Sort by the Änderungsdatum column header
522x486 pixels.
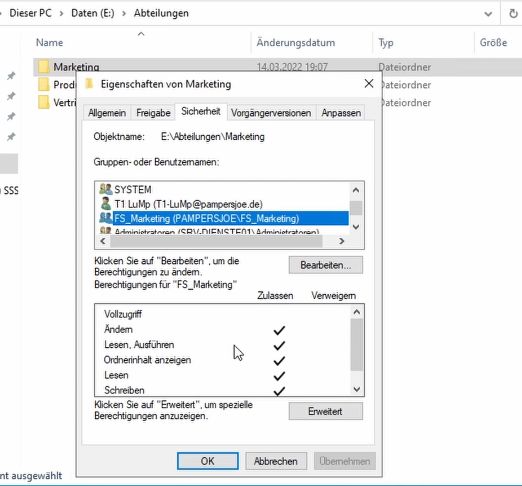click(296, 43)
